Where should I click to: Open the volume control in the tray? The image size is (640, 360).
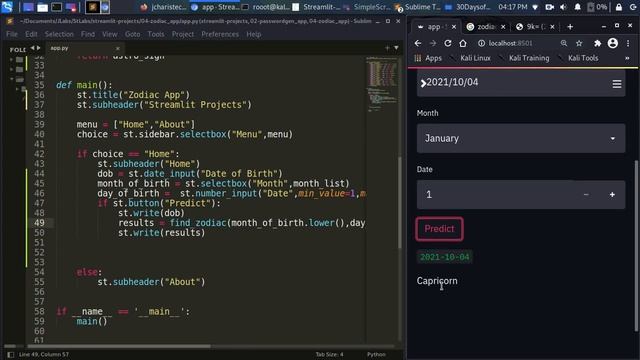[564, 7]
